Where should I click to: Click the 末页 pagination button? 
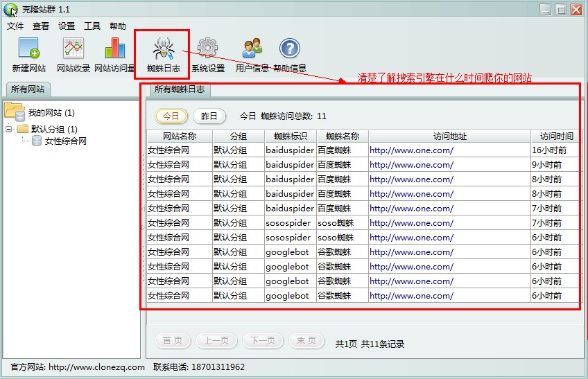[x=306, y=341]
